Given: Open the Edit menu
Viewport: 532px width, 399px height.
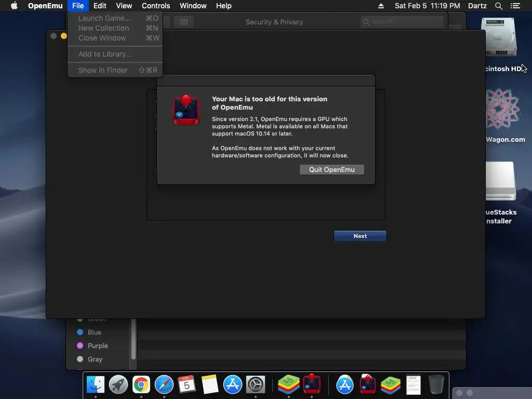Looking at the screenshot, I should (x=100, y=6).
